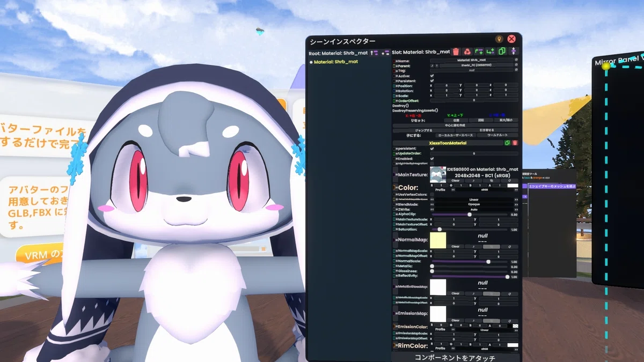Click the OrderOffset value field
This screenshot has width=644, height=362.
click(474, 100)
